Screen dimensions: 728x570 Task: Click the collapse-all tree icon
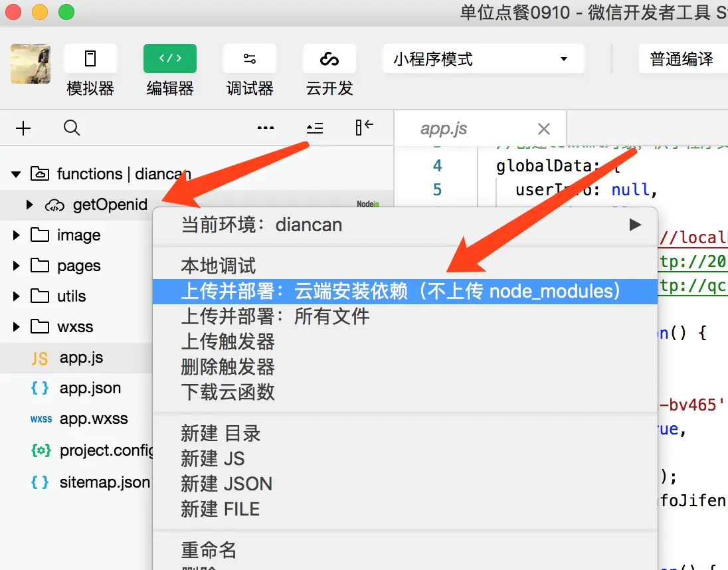[315, 128]
